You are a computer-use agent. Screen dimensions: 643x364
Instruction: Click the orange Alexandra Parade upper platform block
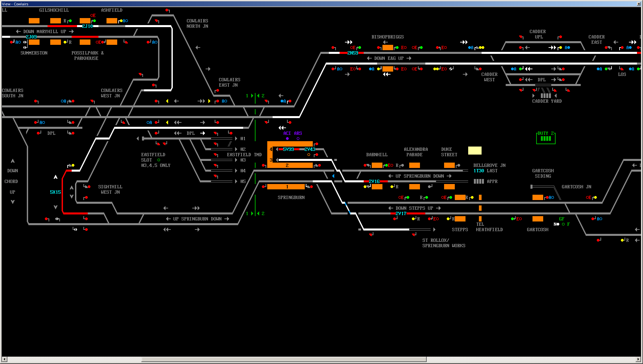[415, 165]
